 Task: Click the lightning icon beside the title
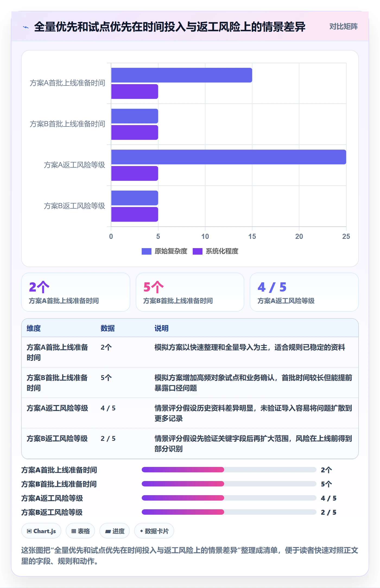(26, 27)
